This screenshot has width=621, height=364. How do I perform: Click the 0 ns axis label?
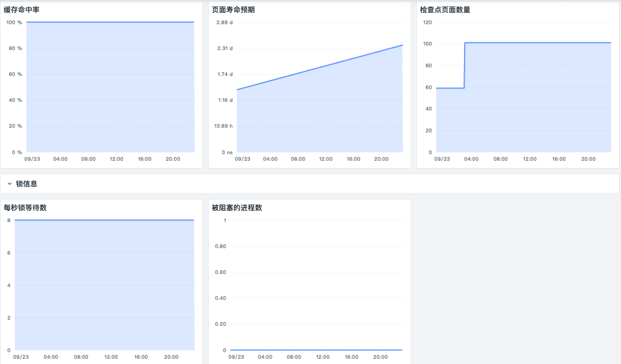[x=227, y=152]
